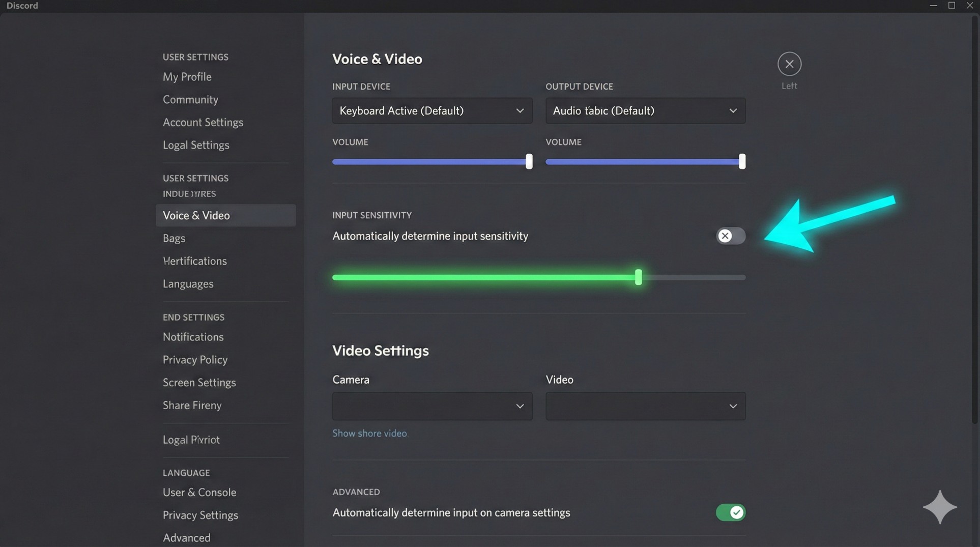The image size is (980, 547).
Task: Open the Output Device dropdown
Action: [x=645, y=110]
